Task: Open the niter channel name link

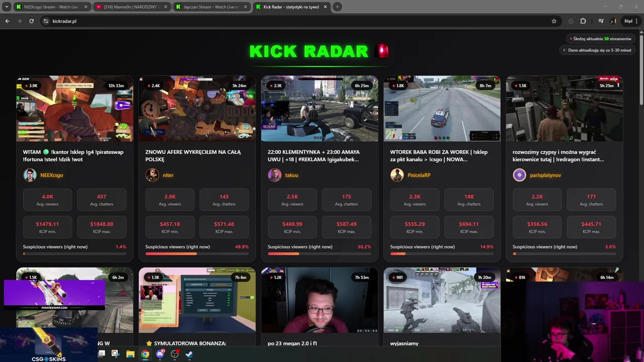Action: [168, 175]
